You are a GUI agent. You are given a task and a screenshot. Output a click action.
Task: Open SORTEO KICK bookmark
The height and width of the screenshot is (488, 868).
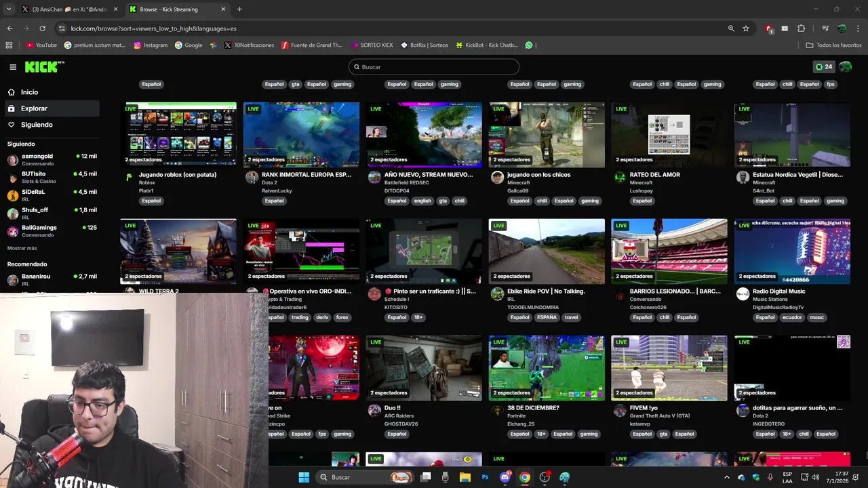[x=372, y=45]
